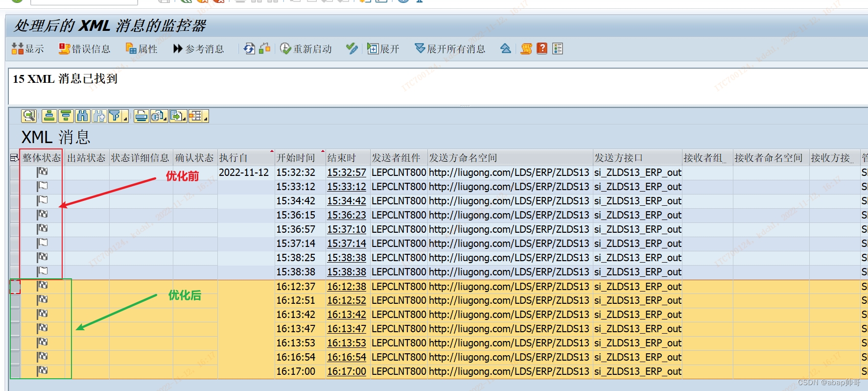Click status flag in the 15:34:42 row
Image resolution: width=868 pixels, height=391 pixels.
click(42, 200)
